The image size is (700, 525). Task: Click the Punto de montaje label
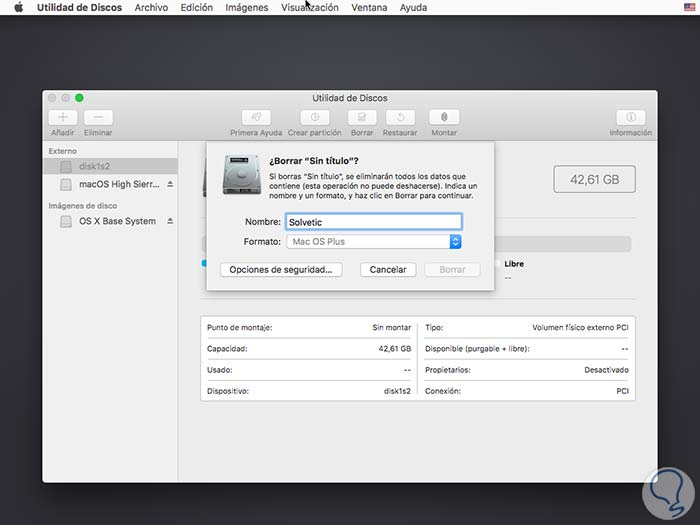240,328
